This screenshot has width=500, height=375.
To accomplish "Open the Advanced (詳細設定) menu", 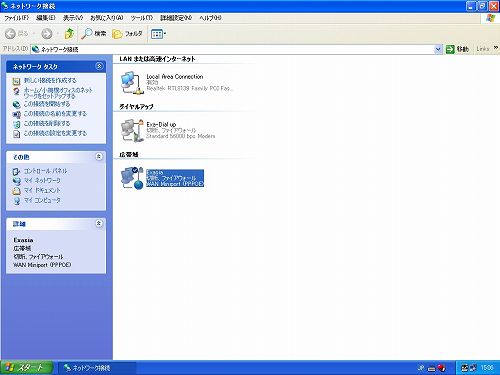I will pos(176,18).
